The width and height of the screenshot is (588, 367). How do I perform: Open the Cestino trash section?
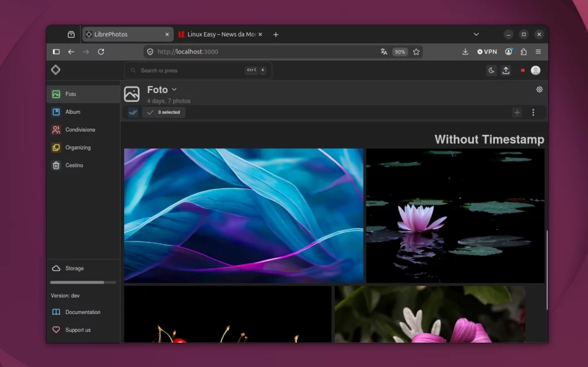click(84, 165)
